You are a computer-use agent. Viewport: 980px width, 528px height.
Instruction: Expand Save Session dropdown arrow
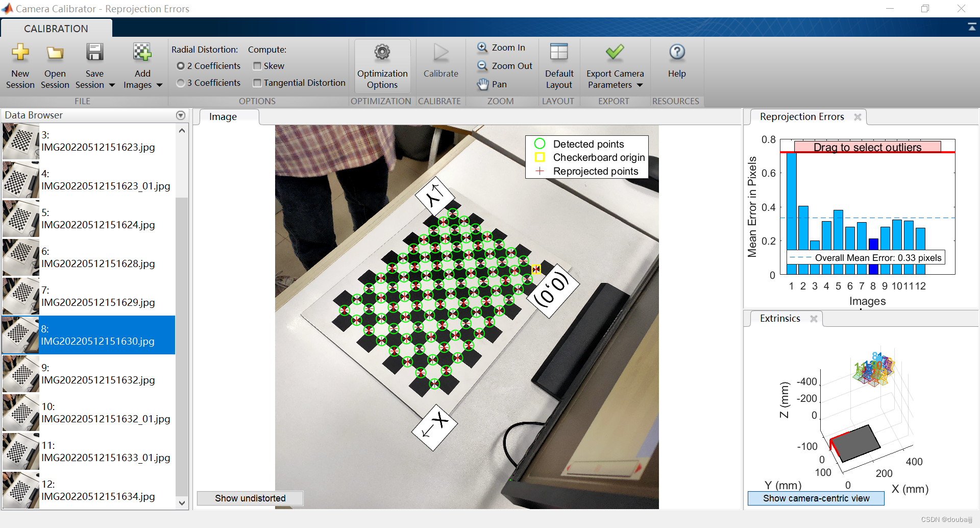pos(112,85)
